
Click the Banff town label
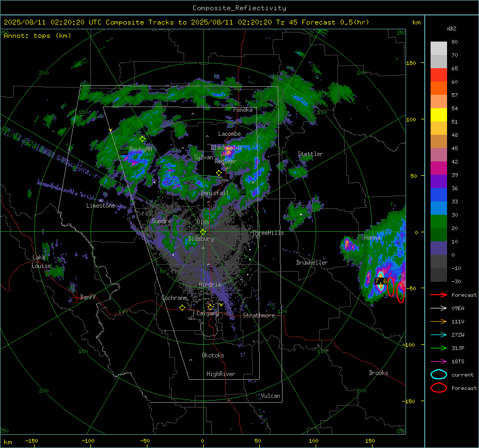click(x=88, y=297)
